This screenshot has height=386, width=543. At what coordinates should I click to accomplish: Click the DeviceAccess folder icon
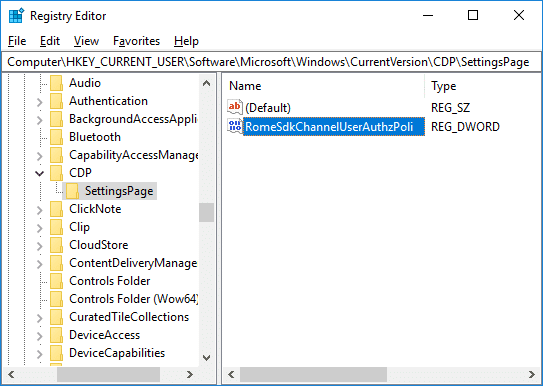[x=56, y=335]
